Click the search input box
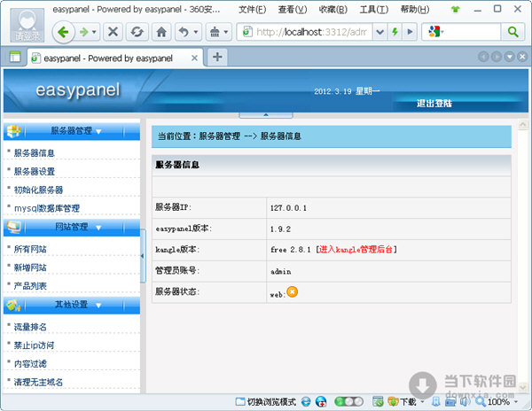 [472, 32]
